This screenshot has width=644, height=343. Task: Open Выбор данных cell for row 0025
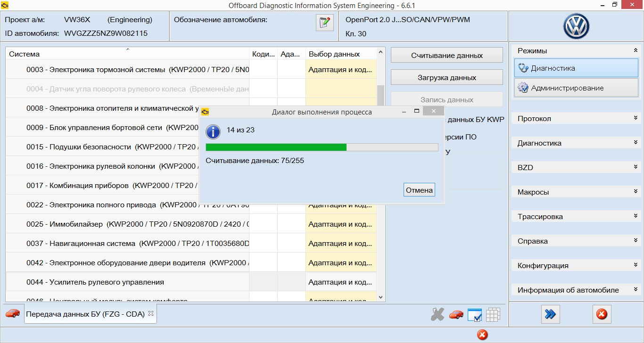coord(341,224)
